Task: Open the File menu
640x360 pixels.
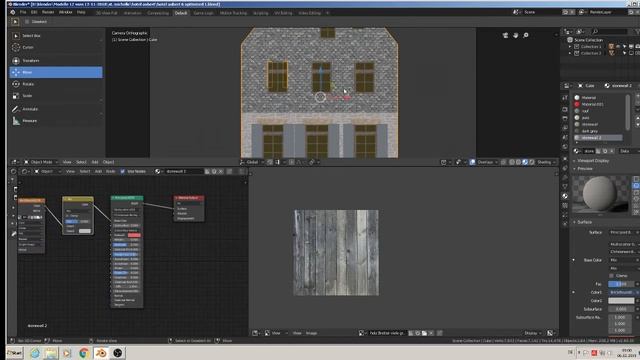Action: point(23,12)
